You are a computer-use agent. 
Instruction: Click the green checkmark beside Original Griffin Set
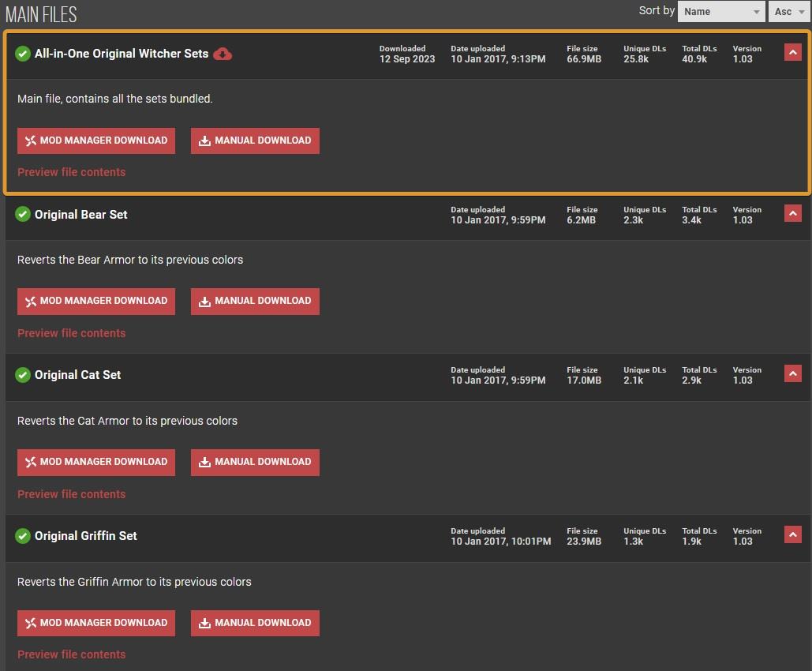click(23, 536)
